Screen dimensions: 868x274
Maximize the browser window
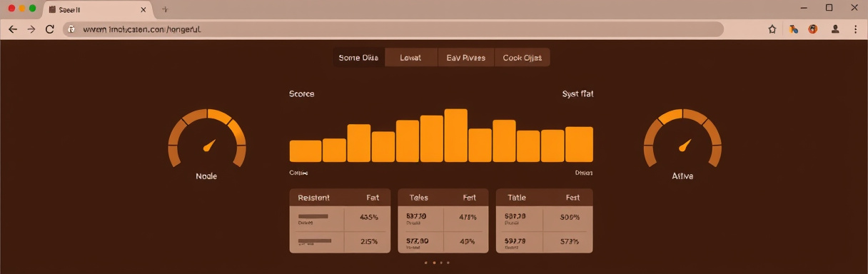[x=829, y=8]
